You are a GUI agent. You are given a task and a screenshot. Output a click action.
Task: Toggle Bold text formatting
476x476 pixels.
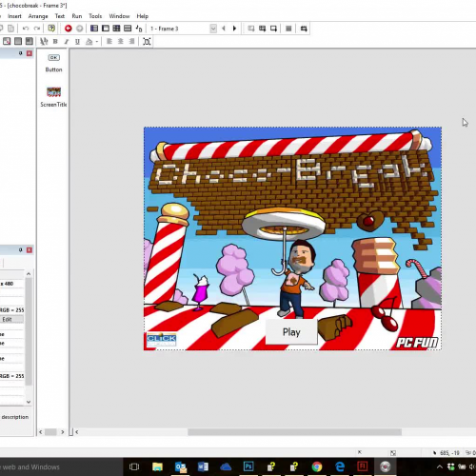pyautogui.click(x=55, y=41)
